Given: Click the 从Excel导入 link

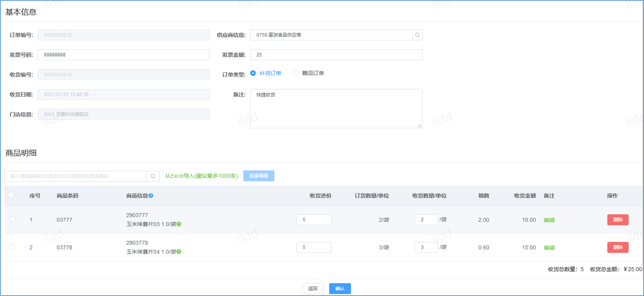Looking at the screenshot, I should [201, 176].
